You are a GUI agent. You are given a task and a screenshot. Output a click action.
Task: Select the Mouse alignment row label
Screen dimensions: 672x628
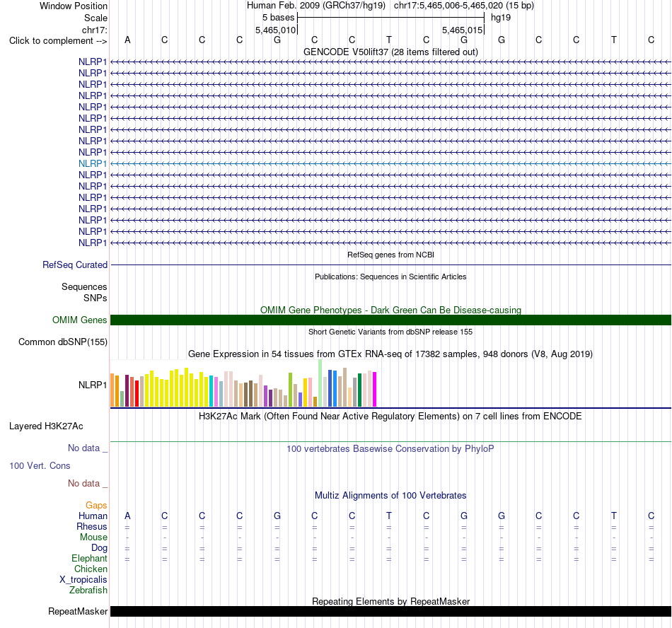(93, 537)
